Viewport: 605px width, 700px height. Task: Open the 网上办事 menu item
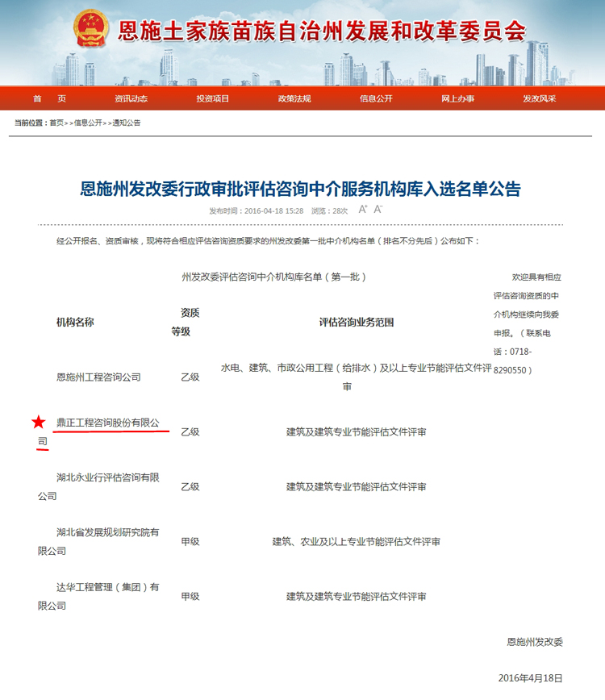[x=457, y=98]
